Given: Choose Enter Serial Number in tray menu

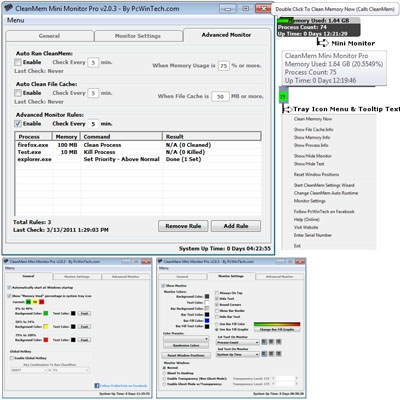Looking at the screenshot, I should [x=313, y=235].
